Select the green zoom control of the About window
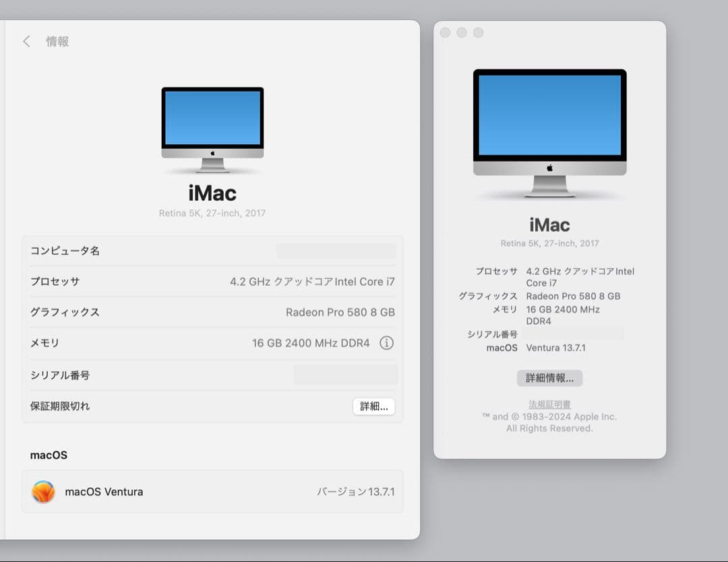728x562 pixels. pyautogui.click(x=479, y=32)
